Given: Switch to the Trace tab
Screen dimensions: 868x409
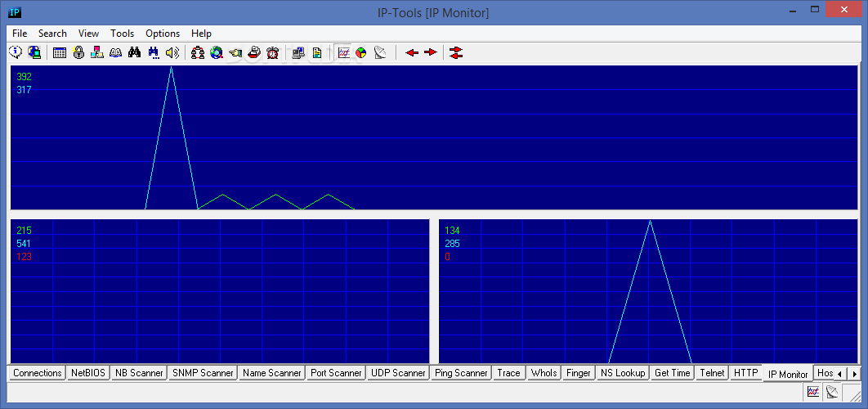Looking at the screenshot, I should 508,373.
